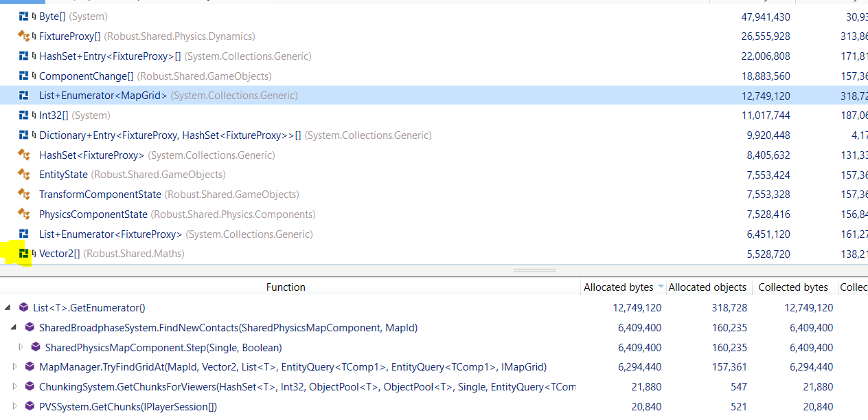This screenshot has height=420, width=868.
Task: Click the value 22,006,808 in the list
Action: 766,56
